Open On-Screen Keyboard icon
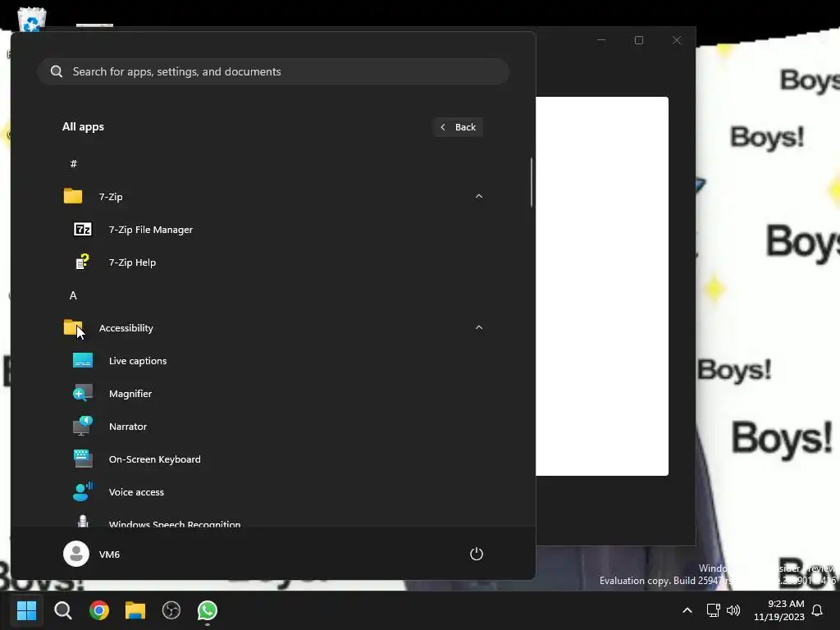840x630 pixels. point(83,459)
